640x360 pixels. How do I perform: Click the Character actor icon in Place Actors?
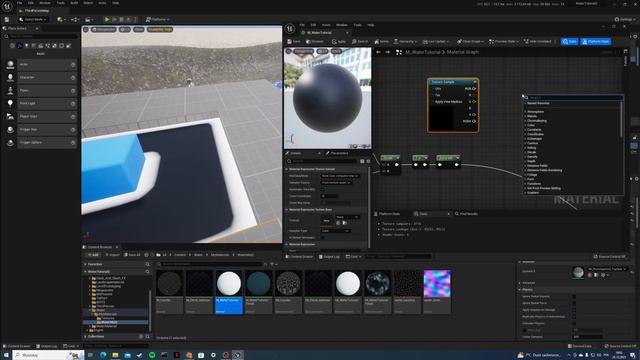pyautogui.click(x=10, y=77)
